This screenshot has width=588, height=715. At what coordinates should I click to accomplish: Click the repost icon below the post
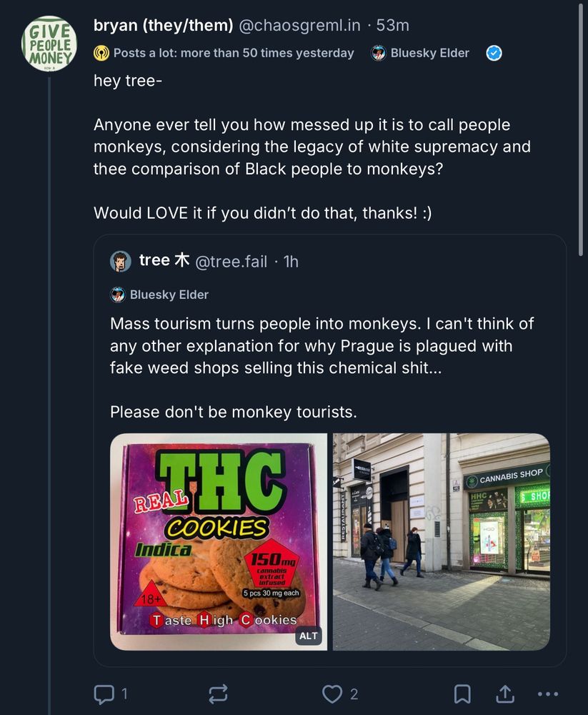217,694
